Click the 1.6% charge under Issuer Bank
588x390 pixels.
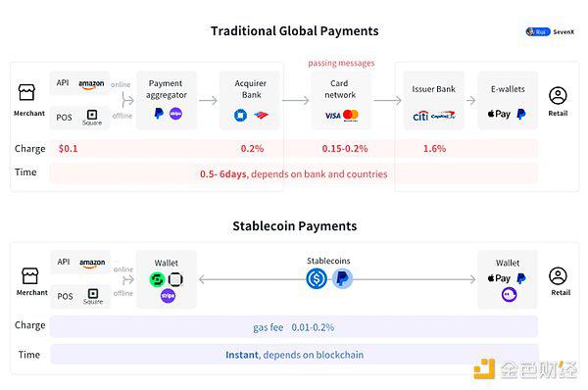pos(434,149)
